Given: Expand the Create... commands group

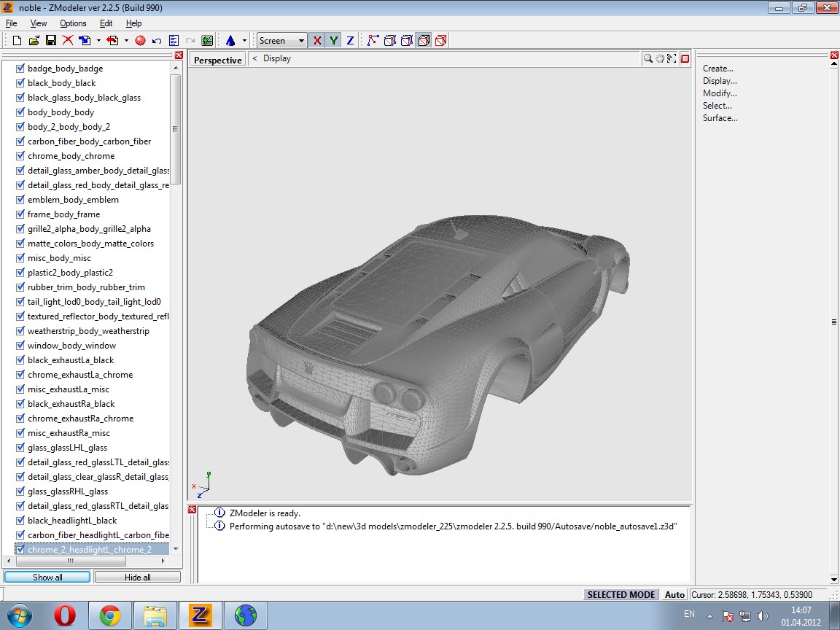Looking at the screenshot, I should 718,69.
